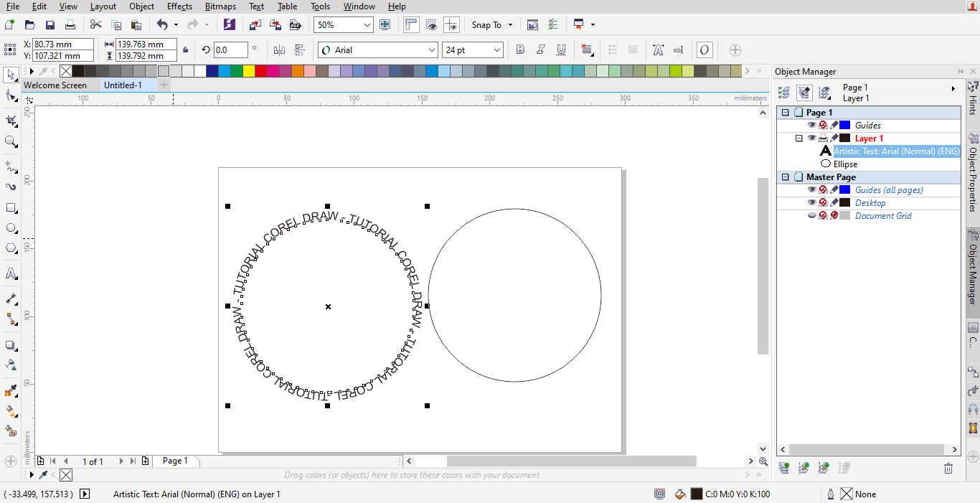Open the Edit Text ab| dialog icon
The width and height of the screenshot is (980, 503).
pyautogui.click(x=678, y=50)
